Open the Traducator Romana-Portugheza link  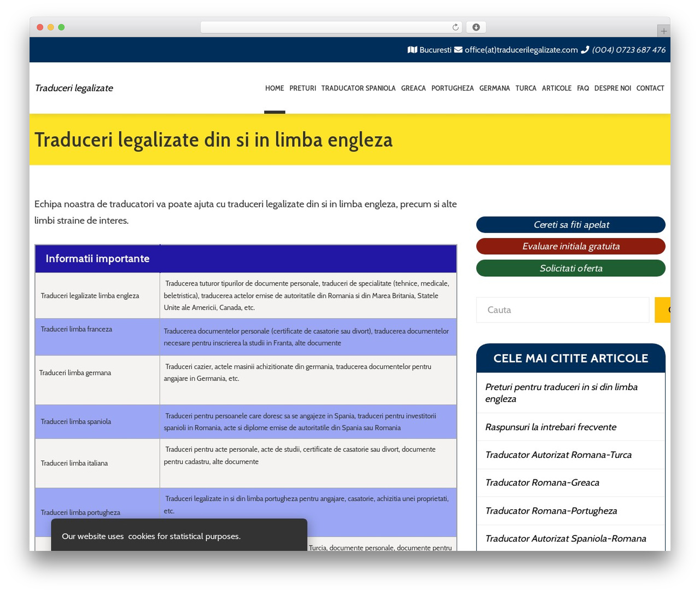[x=551, y=511]
